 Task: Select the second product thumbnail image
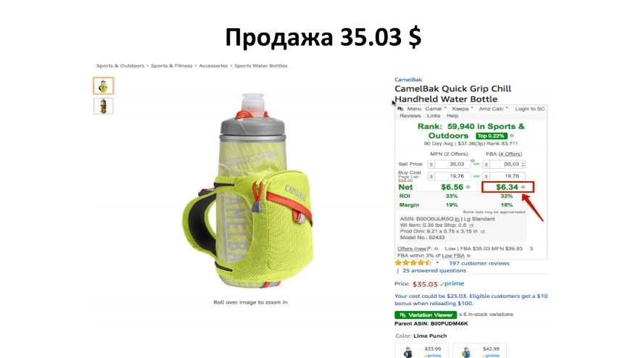tap(103, 107)
